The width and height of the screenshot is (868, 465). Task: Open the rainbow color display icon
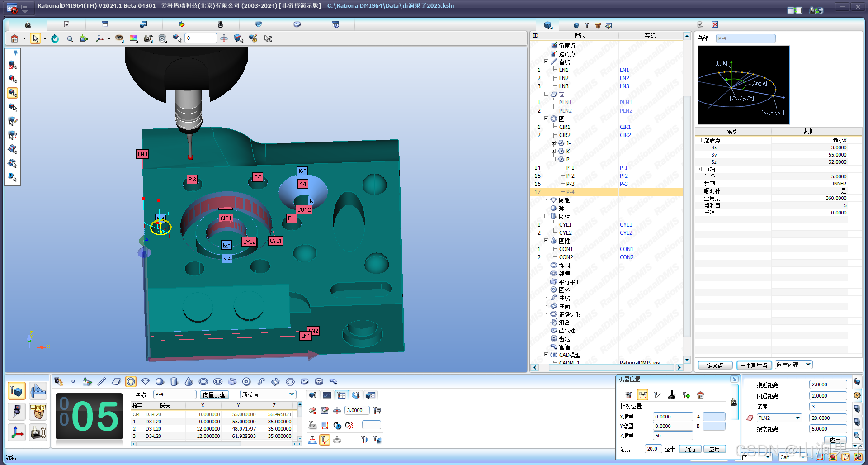(133, 38)
